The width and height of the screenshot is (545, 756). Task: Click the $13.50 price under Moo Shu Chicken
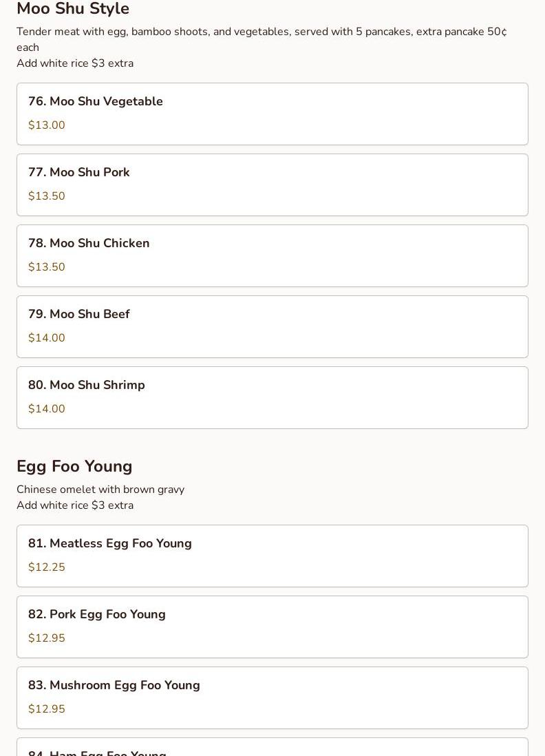46,266
